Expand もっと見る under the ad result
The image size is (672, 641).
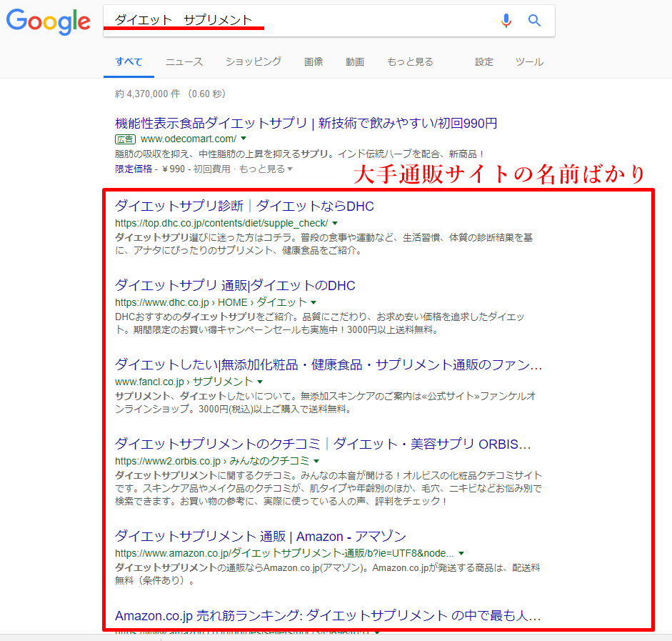266,169
